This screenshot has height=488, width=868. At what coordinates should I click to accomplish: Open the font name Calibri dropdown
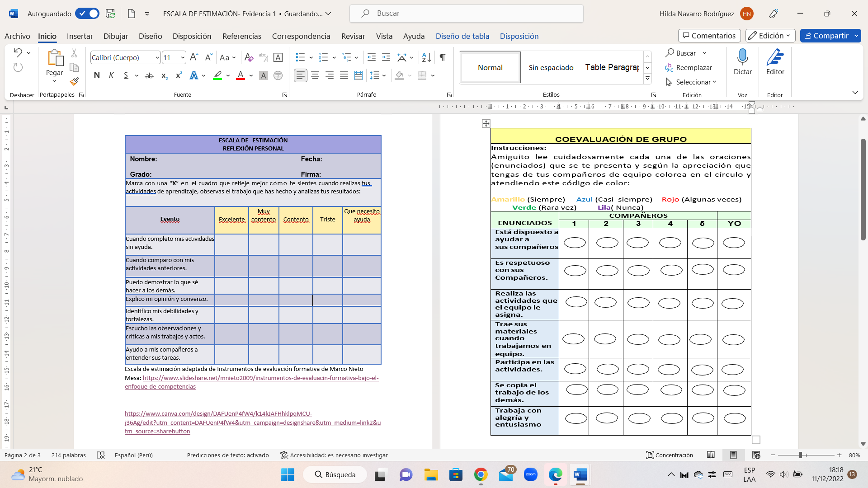coord(157,58)
